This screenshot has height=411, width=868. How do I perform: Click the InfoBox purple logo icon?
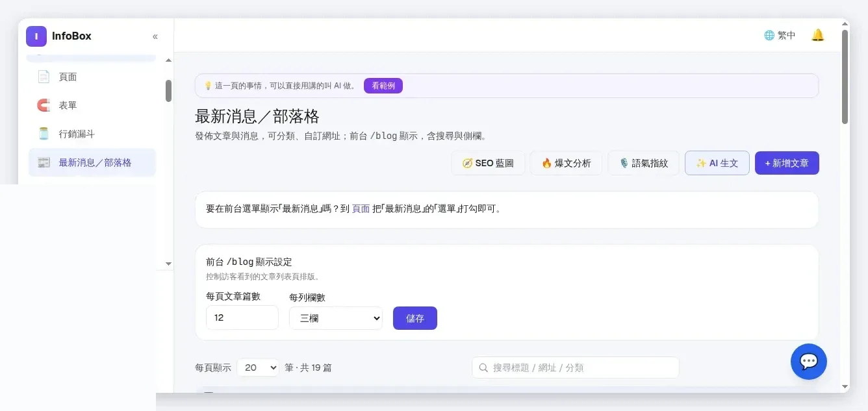36,36
